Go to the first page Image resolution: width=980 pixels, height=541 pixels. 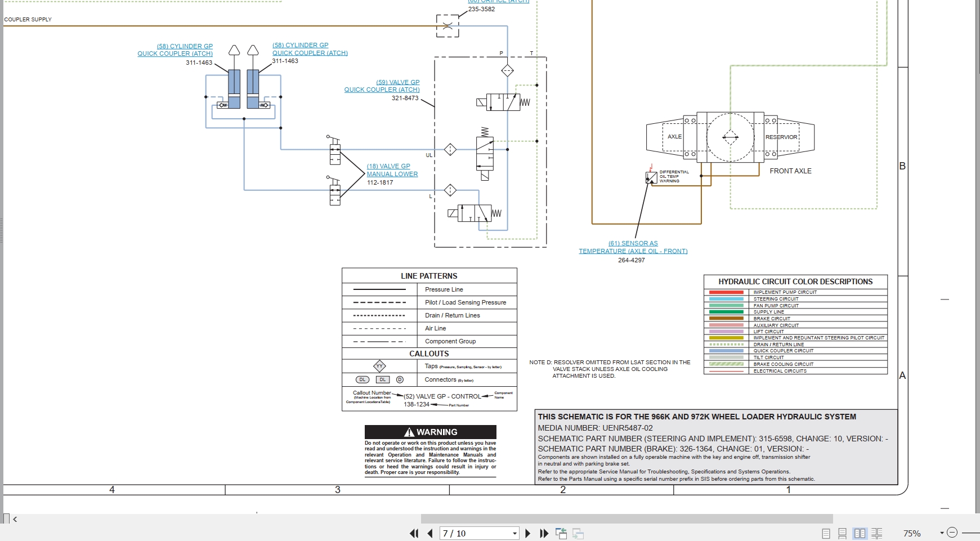(x=414, y=533)
